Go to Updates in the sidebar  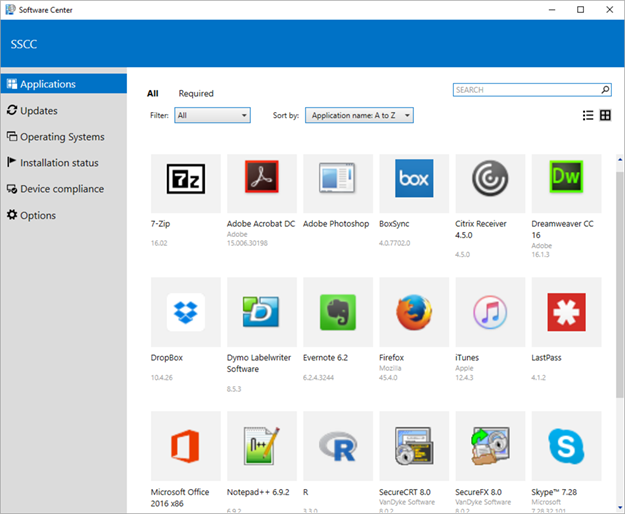click(x=64, y=110)
